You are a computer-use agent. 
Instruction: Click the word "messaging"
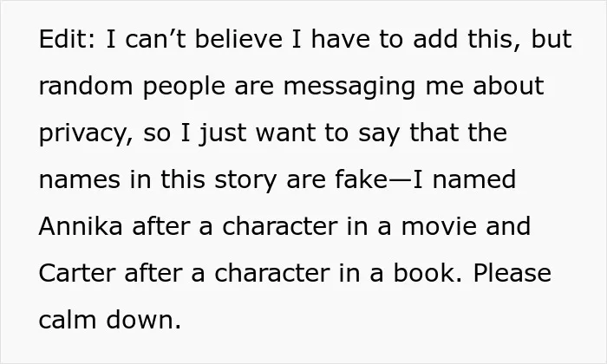click(x=349, y=88)
